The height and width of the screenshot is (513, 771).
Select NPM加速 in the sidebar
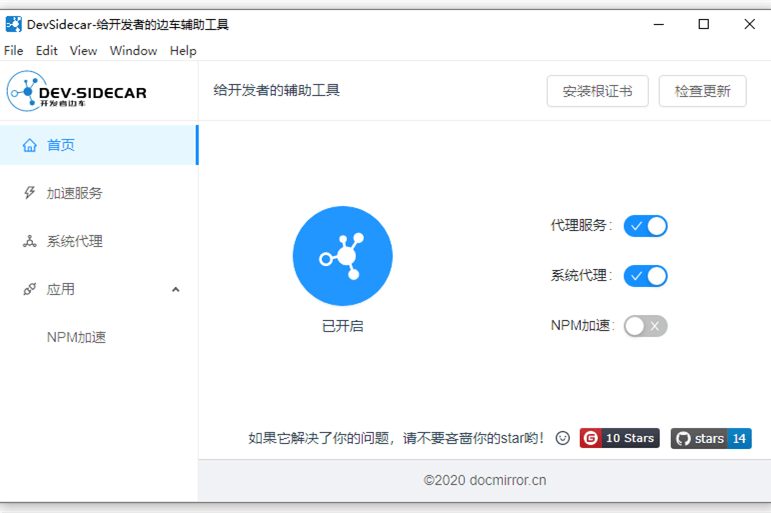(x=77, y=337)
